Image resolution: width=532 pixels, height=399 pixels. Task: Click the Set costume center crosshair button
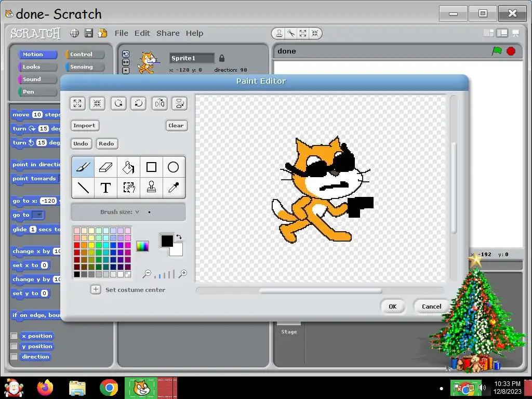[x=96, y=289]
